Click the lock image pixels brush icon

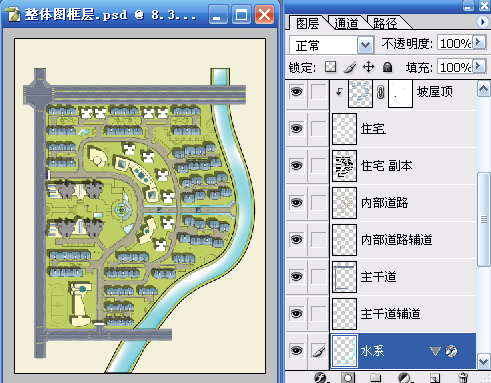tap(350, 67)
